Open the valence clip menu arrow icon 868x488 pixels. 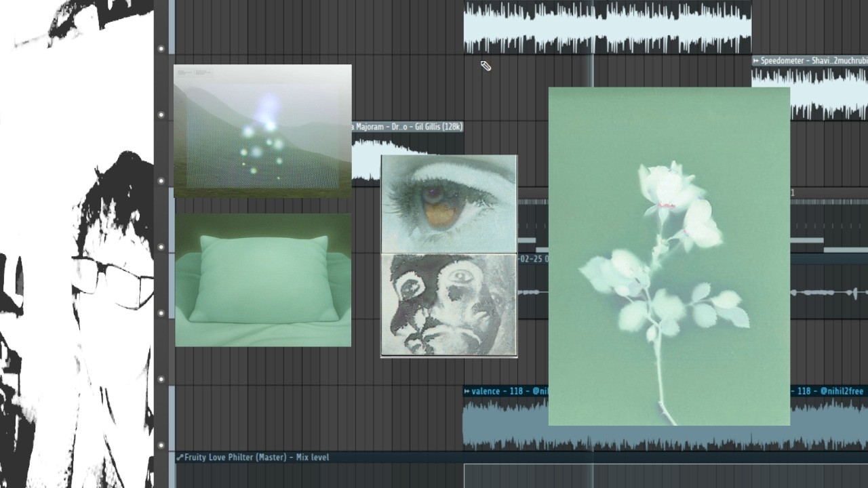tap(467, 391)
